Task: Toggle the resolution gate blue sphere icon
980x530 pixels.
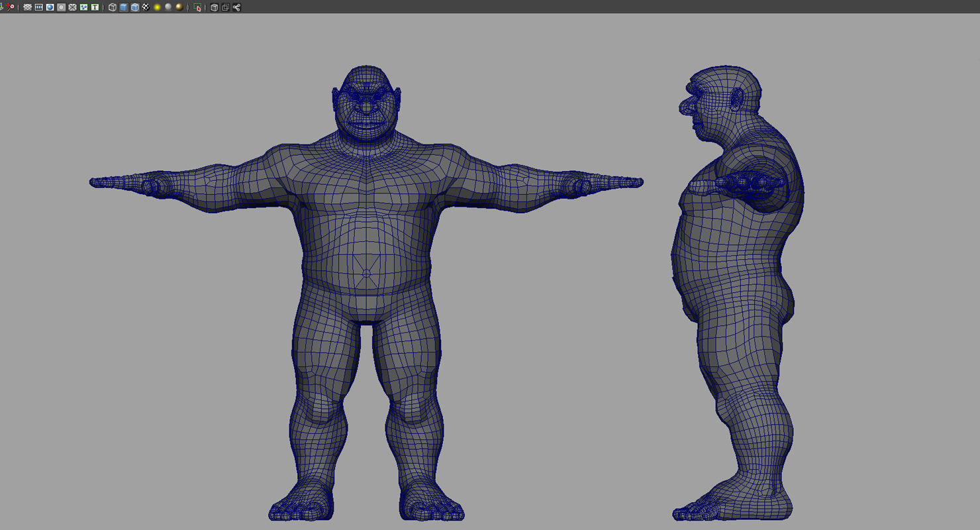Action: (x=50, y=7)
